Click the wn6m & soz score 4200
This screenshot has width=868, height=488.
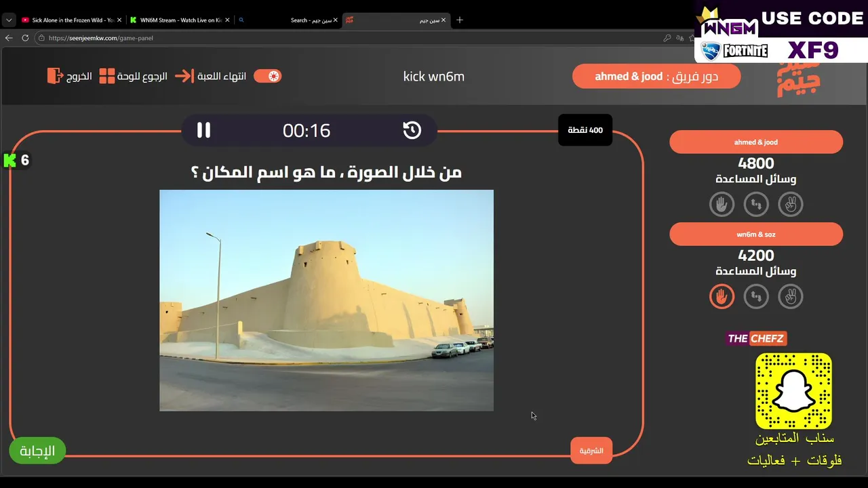tap(756, 256)
